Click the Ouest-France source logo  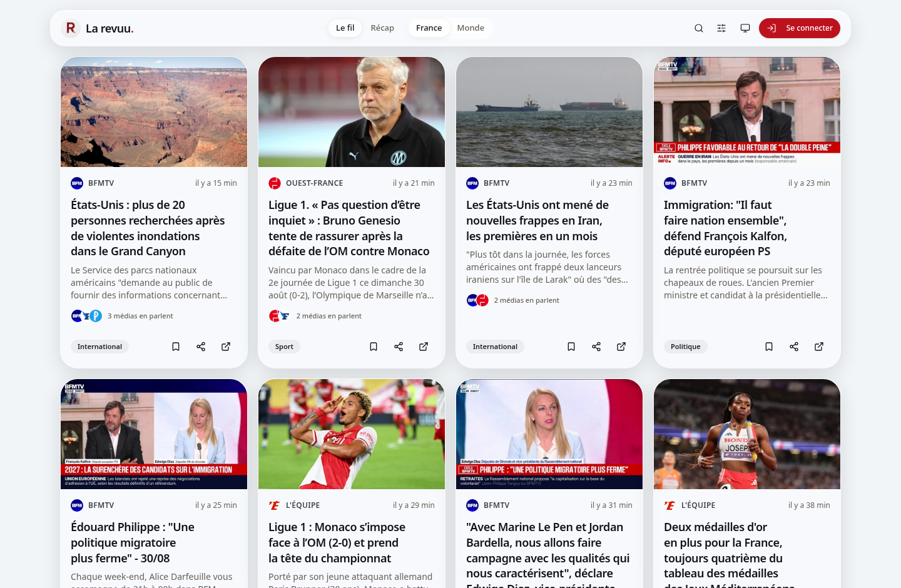point(275,183)
